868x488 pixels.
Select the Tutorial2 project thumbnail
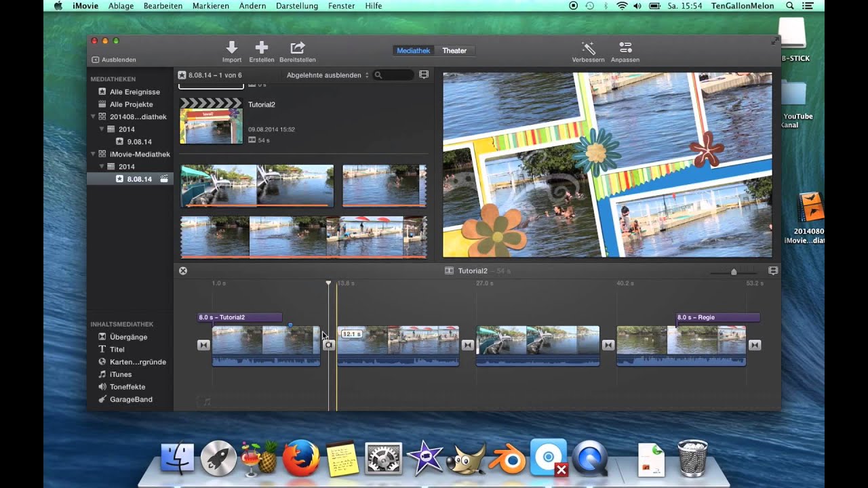point(211,121)
